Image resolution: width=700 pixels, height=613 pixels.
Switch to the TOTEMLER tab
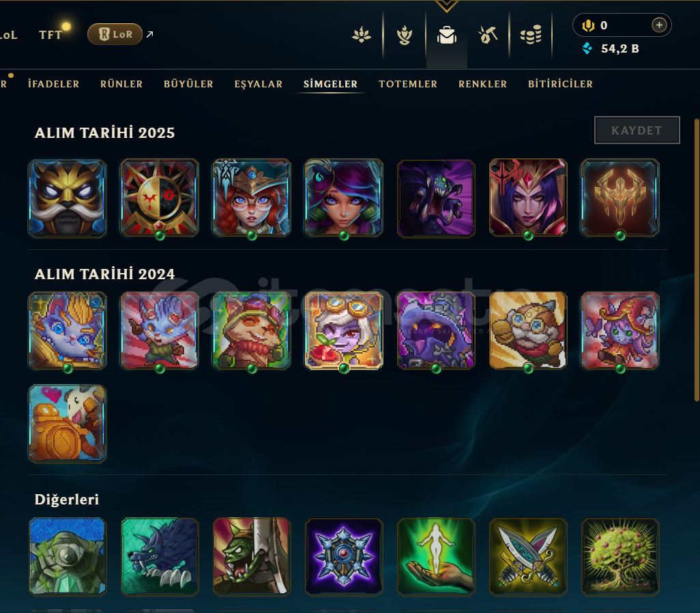[407, 84]
